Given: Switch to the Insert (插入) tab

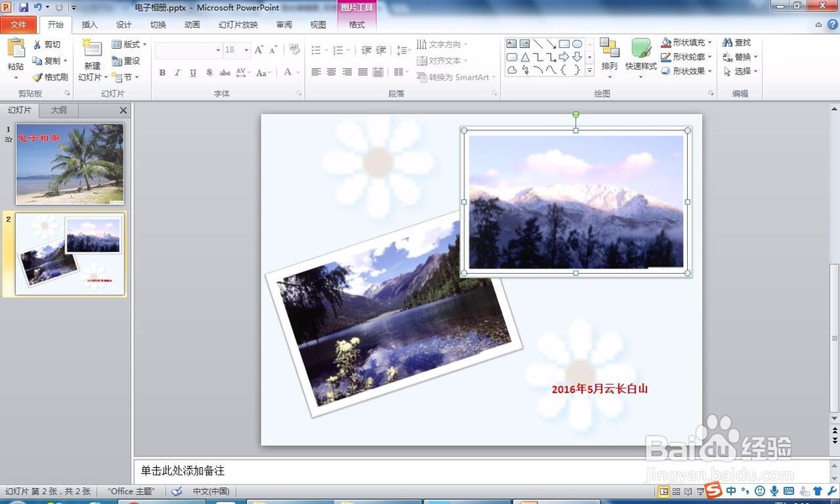Looking at the screenshot, I should pos(90,24).
